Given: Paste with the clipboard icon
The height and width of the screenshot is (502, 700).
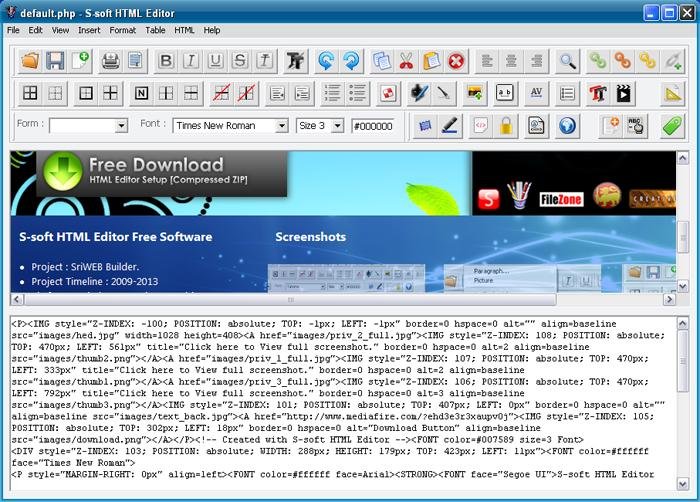Looking at the screenshot, I should (x=431, y=60).
